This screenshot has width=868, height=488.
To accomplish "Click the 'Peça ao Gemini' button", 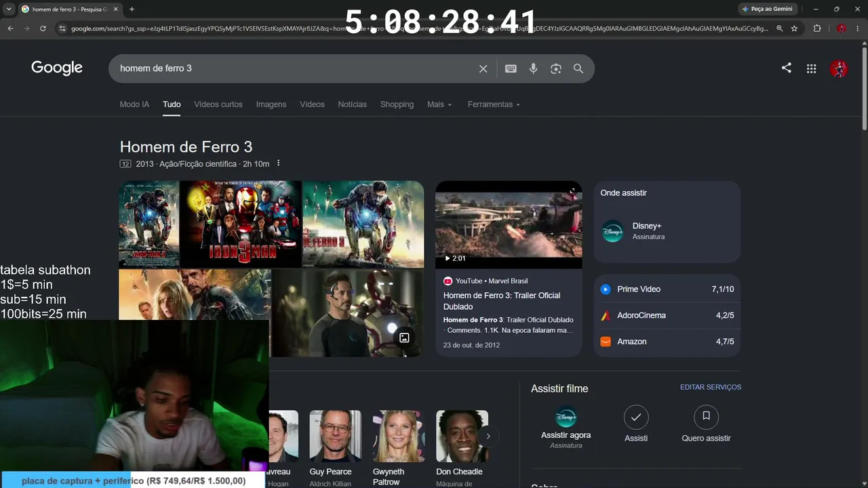I will coord(767,9).
